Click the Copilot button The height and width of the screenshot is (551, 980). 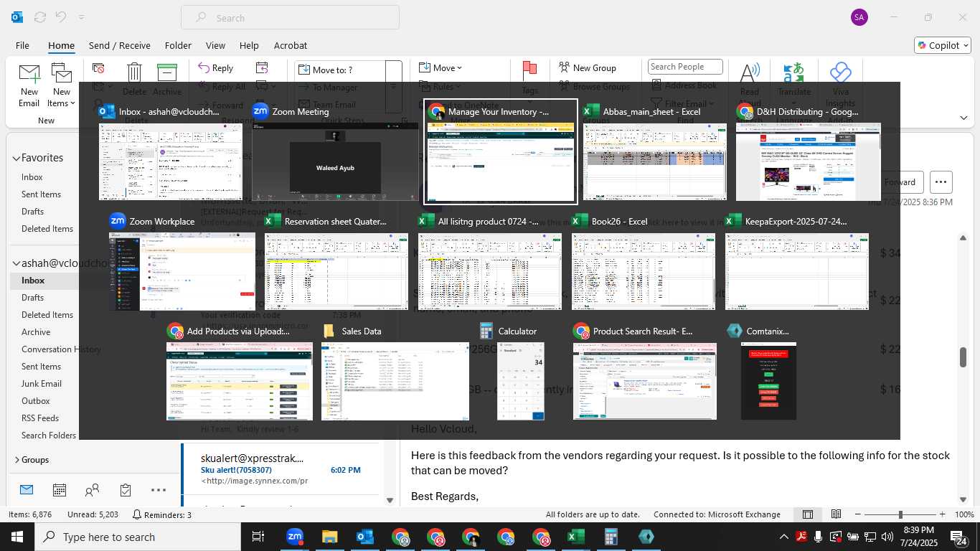(942, 45)
